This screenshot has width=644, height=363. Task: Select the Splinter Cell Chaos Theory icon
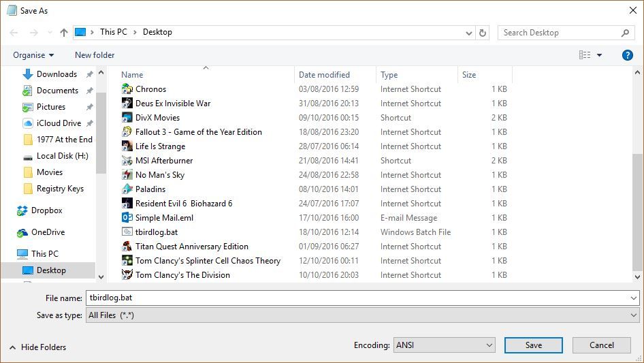click(x=127, y=261)
